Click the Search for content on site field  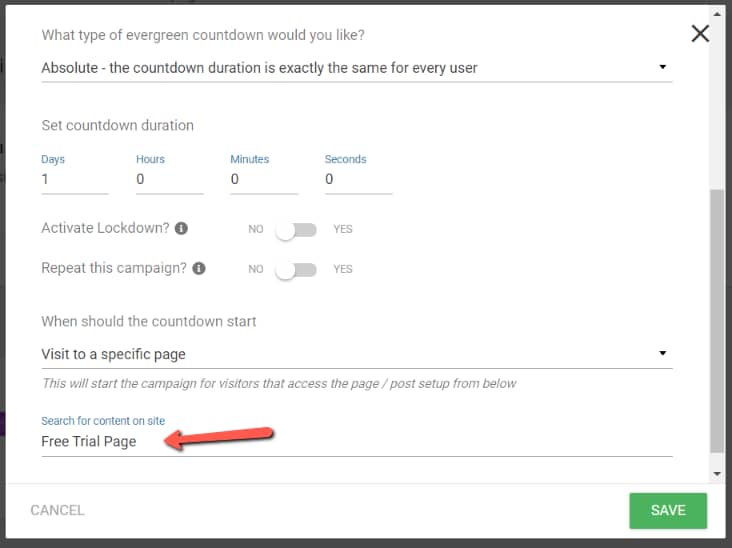click(356, 441)
